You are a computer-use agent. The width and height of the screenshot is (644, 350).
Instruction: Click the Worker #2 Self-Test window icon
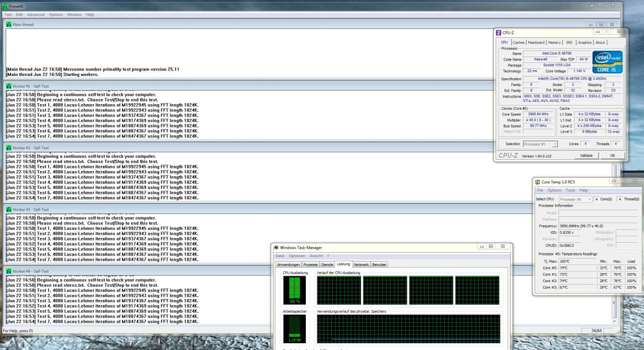point(9,148)
